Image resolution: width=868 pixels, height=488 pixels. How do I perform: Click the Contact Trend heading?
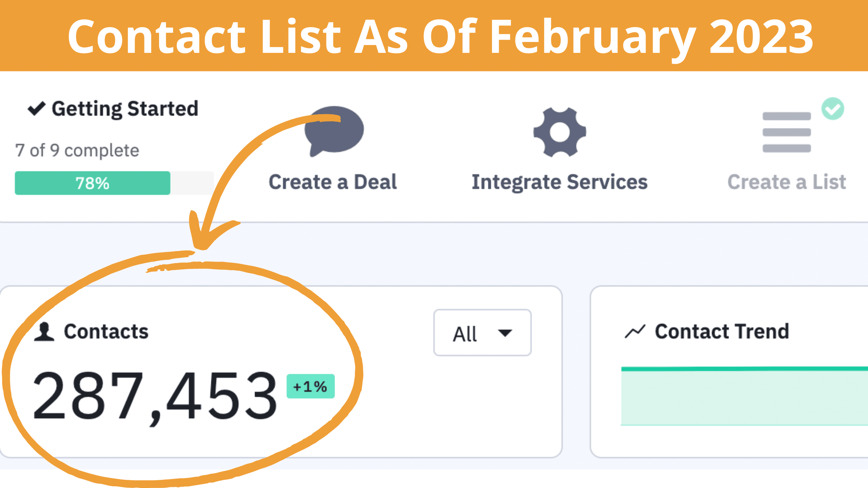tap(722, 331)
